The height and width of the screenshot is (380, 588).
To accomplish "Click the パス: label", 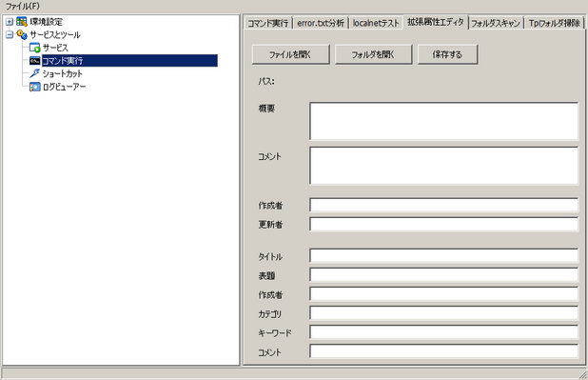I will point(266,81).
